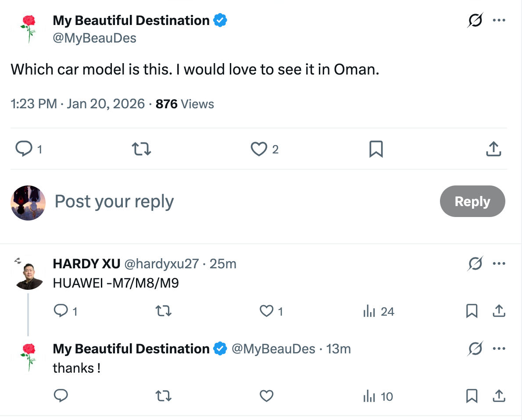Share the 'thanks !' reply
Image resolution: width=522 pixels, height=420 pixels.
coord(499,396)
